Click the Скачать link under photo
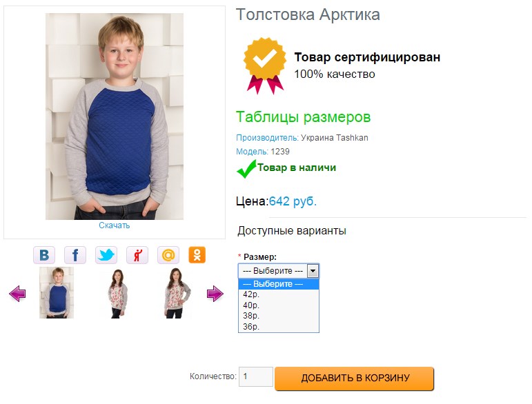532x404 pixels. pos(114,225)
